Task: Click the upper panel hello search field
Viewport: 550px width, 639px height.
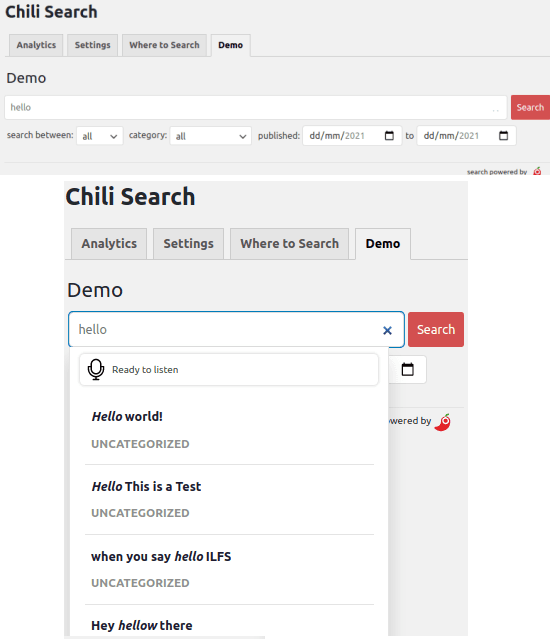Action: coord(255,108)
